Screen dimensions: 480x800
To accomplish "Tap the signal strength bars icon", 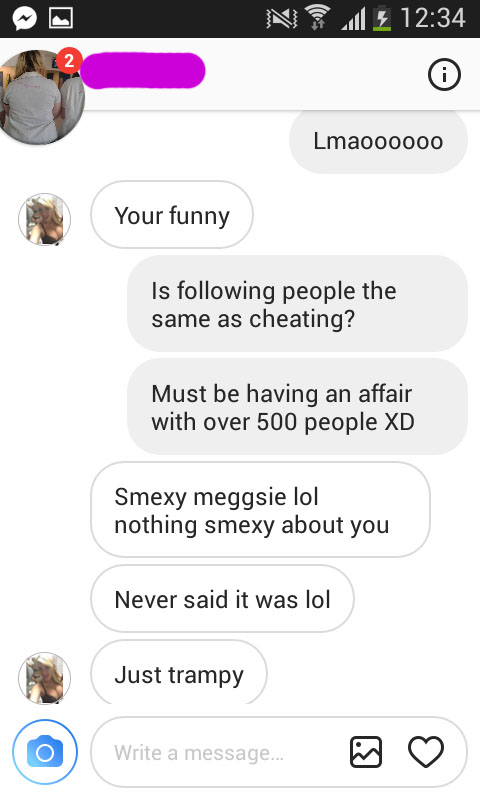I will point(353,19).
